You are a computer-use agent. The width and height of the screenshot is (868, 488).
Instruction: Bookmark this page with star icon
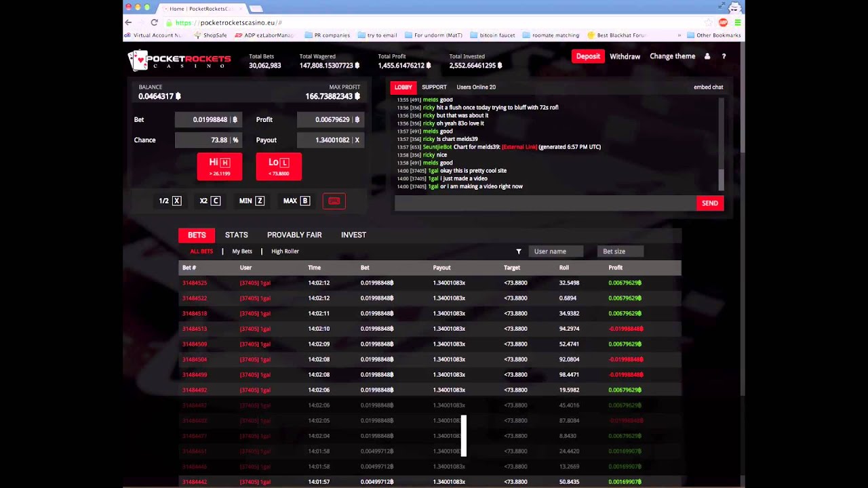coord(709,22)
